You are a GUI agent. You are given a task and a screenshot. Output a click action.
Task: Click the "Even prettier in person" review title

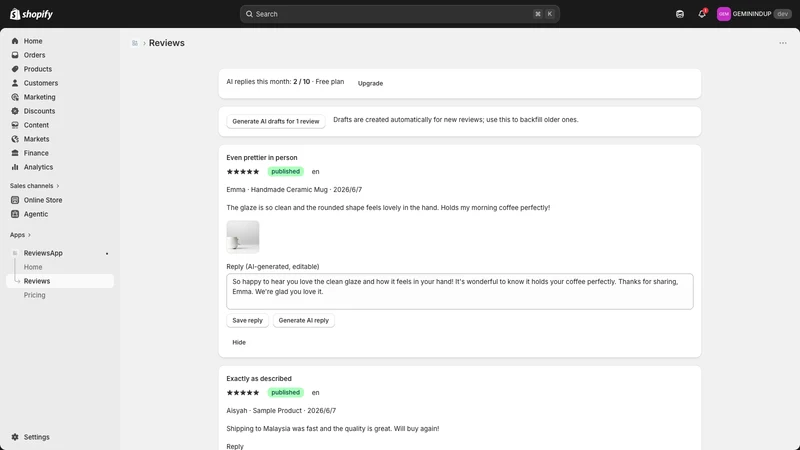point(262,158)
